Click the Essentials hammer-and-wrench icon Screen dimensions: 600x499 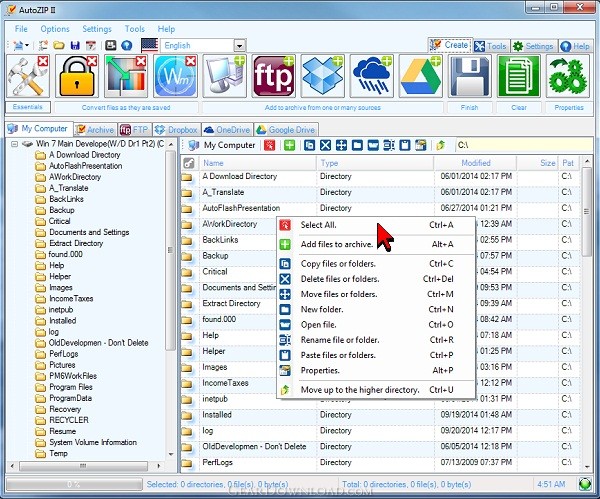pyautogui.click(x=28, y=76)
